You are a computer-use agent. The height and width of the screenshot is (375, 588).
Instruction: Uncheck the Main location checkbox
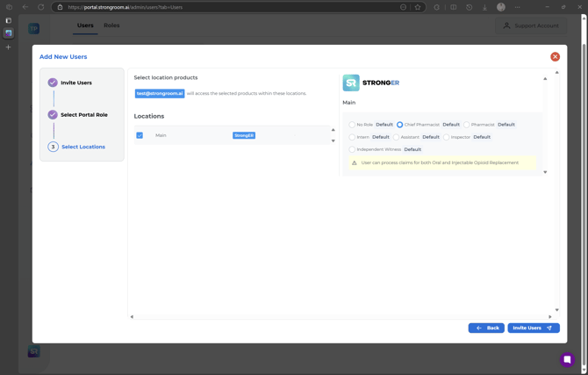tap(140, 135)
